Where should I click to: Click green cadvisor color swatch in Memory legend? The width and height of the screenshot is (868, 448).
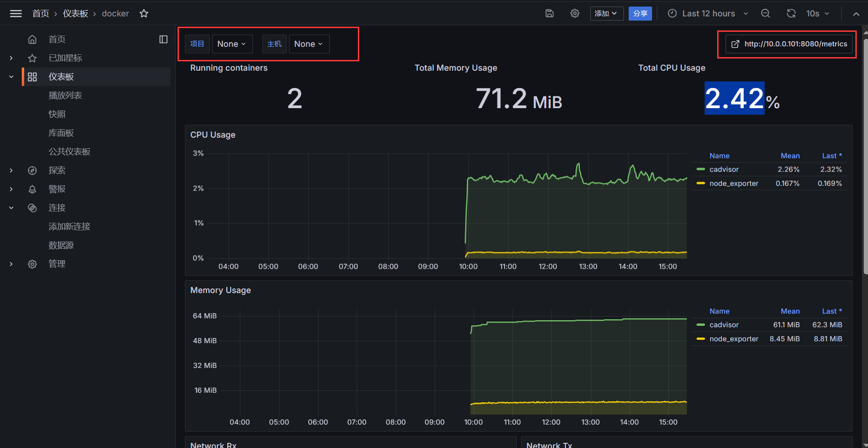[701, 324]
